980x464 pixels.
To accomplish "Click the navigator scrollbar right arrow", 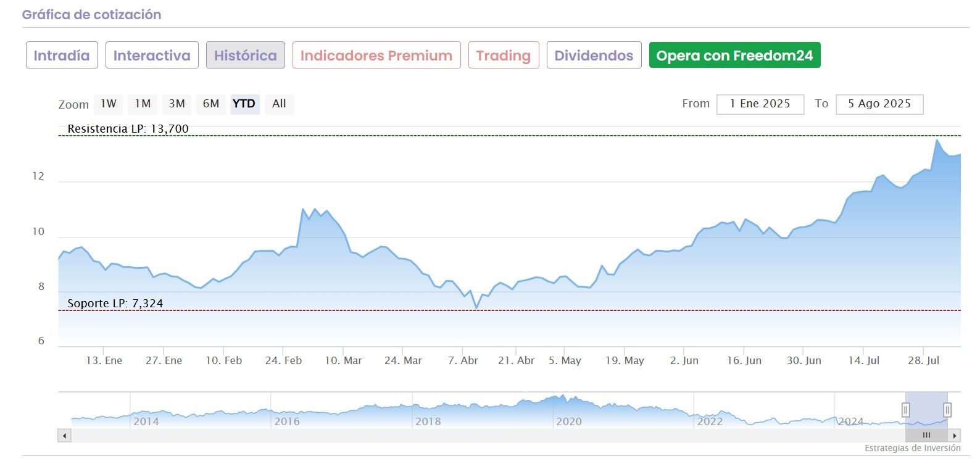I will click(x=955, y=436).
